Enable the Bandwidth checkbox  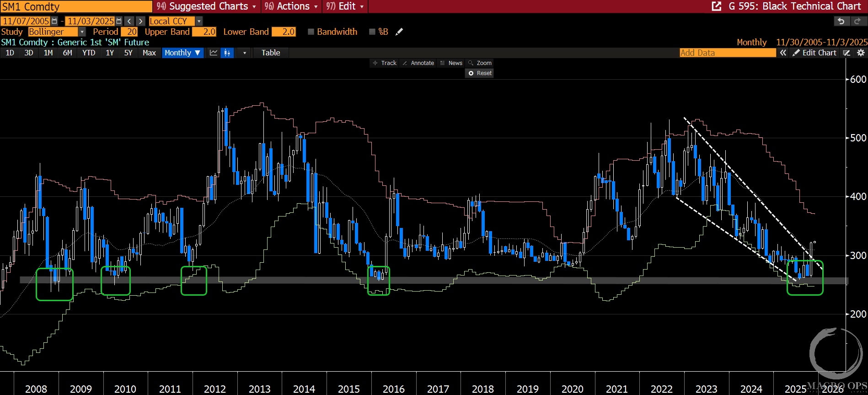pyautogui.click(x=311, y=32)
